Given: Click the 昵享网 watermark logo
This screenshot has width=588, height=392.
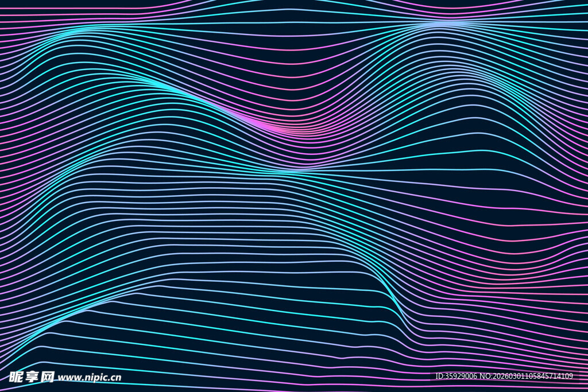Looking at the screenshot, I should [x=31, y=377].
